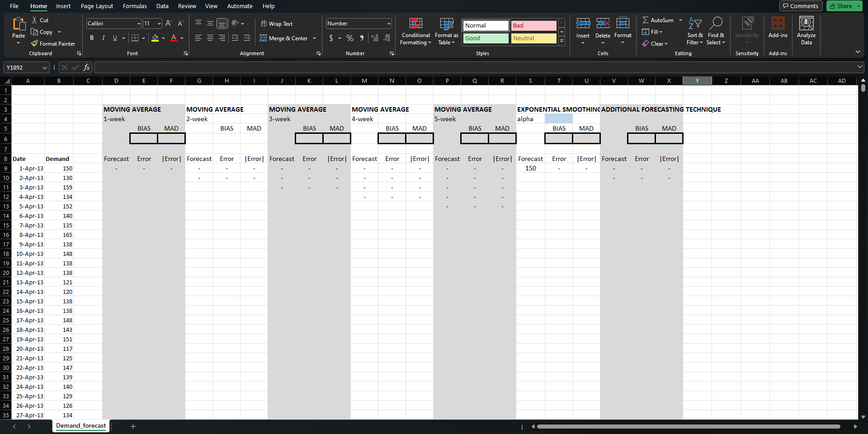Select the Demand_forecast sheet tab
This screenshot has width=868, height=434.
(80, 426)
